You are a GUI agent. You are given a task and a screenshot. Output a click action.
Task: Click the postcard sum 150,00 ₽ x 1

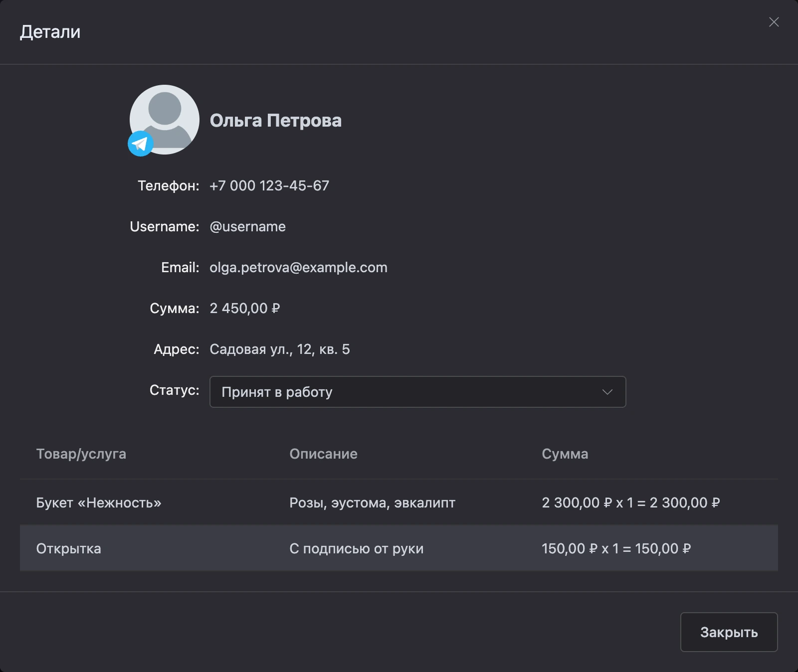pyautogui.click(x=616, y=548)
